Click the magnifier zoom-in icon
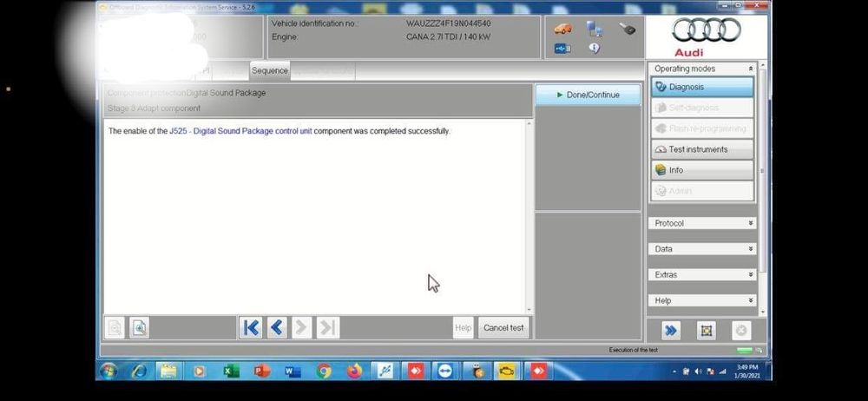This screenshot has height=401, width=868. (140, 328)
